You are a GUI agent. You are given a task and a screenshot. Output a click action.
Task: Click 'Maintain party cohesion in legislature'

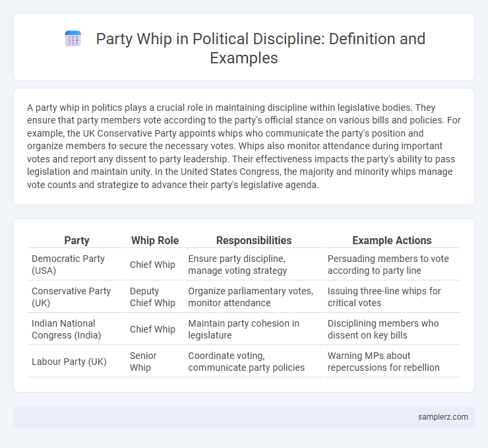click(x=244, y=329)
